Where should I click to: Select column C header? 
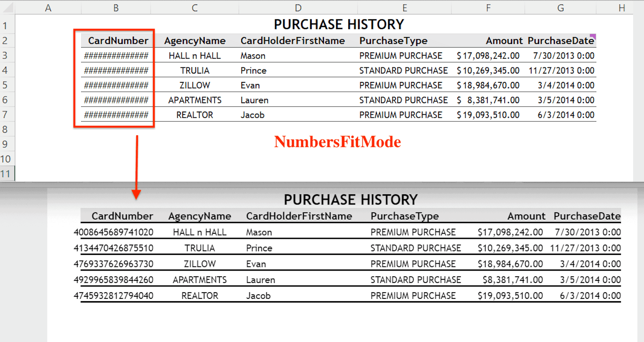194,8
